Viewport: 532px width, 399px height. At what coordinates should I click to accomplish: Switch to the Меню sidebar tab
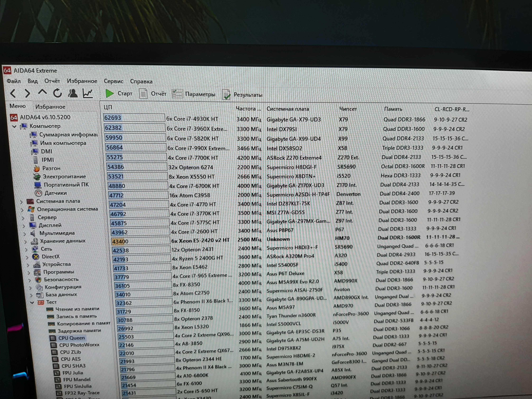[18, 106]
